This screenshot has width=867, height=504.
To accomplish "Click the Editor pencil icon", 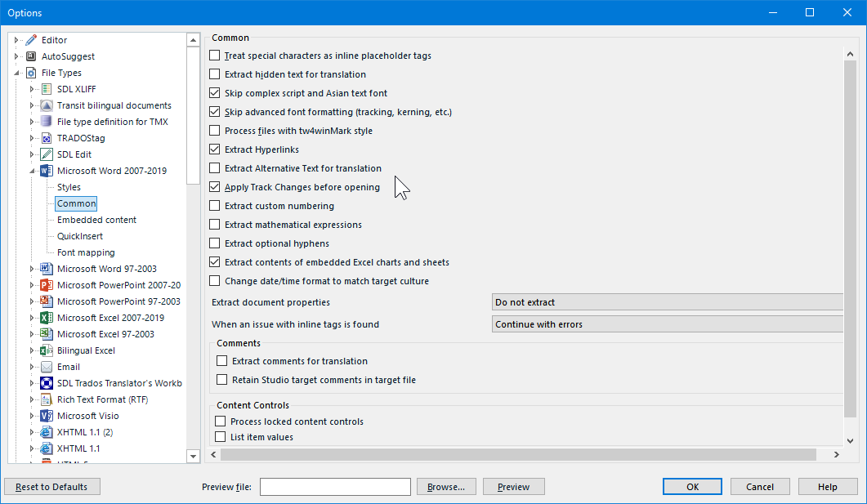I will point(31,40).
